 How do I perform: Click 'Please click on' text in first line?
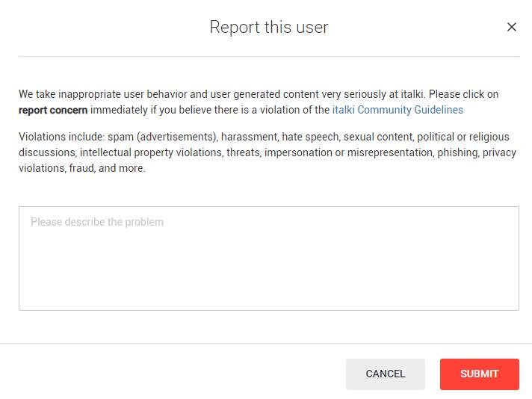click(463, 94)
